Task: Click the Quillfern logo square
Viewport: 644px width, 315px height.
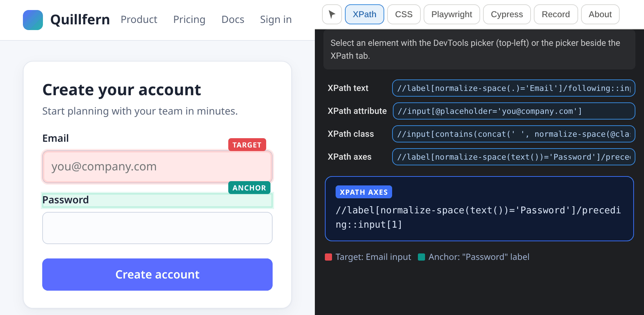Action: pos(33,20)
